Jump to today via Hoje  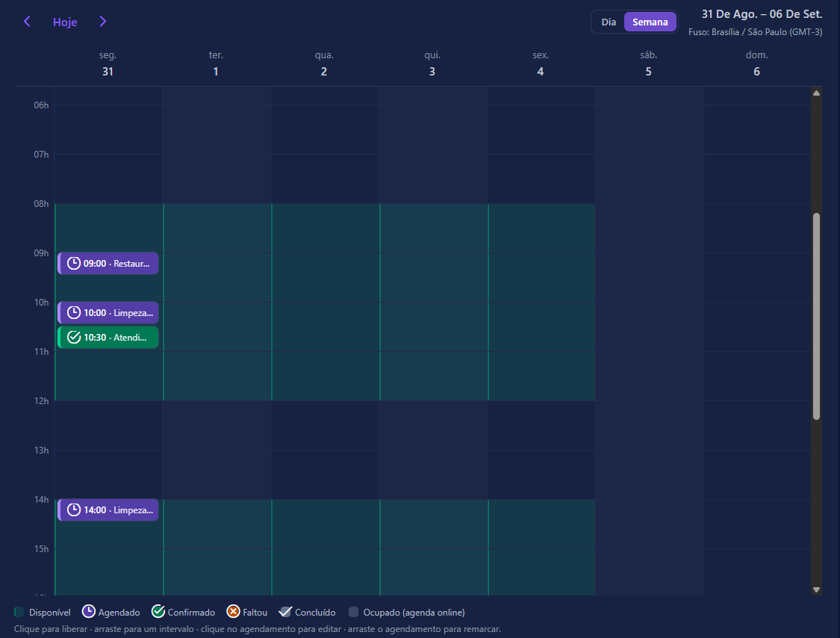click(65, 22)
